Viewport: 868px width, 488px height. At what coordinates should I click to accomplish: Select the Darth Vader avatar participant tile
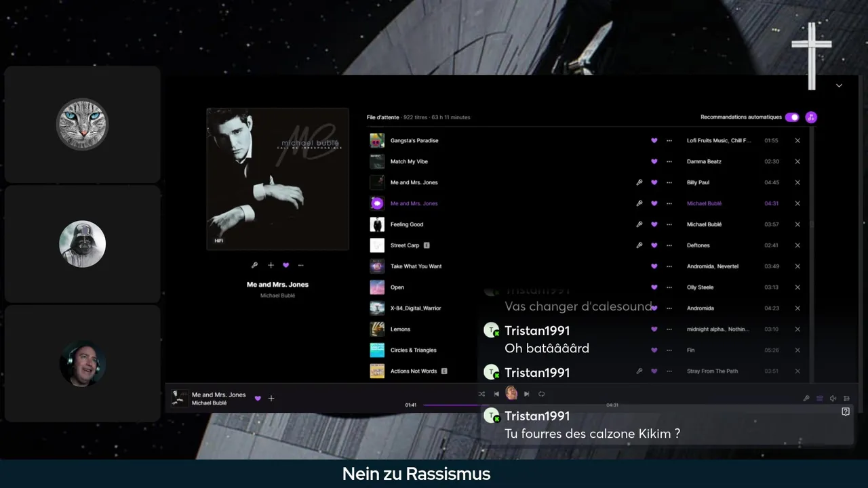(82, 244)
